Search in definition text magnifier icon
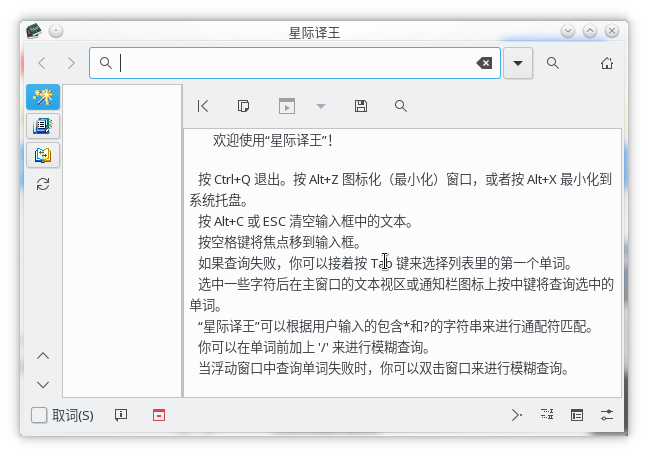The height and width of the screenshot is (456, 648). coord(400,106)
